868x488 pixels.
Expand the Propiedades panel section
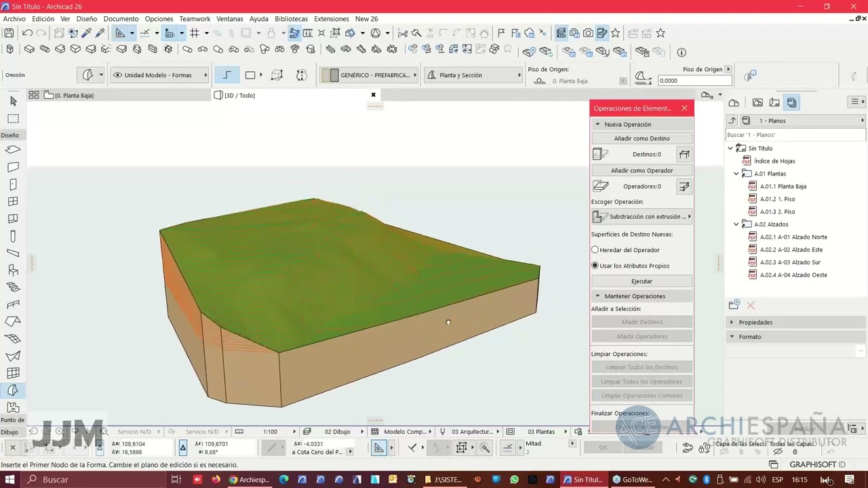tap(732, 323)
